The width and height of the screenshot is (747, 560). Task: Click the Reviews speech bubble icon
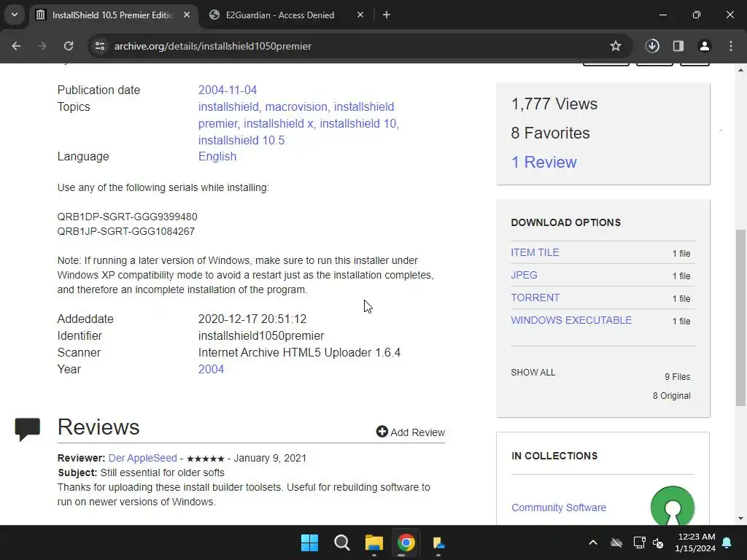(27, 429)
